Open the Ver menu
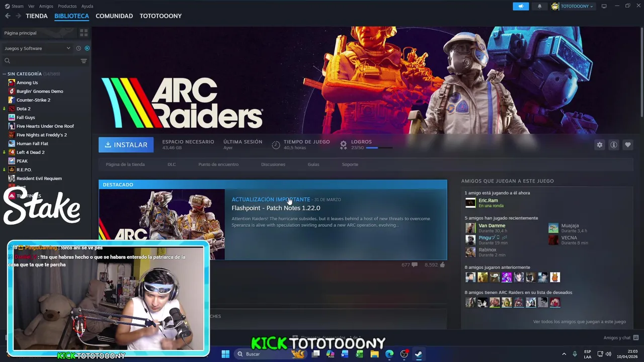This screenshot has width=644, height=362. [31, 6]
